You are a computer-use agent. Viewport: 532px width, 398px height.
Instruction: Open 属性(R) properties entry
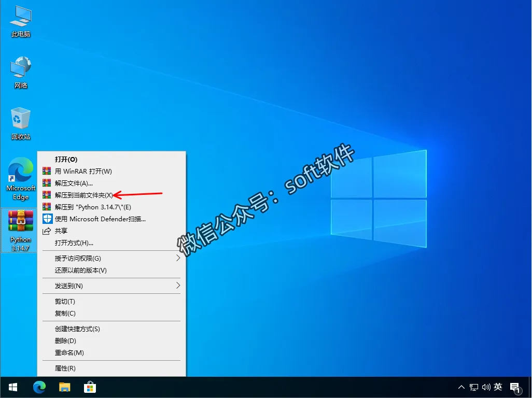click(111, 368)
